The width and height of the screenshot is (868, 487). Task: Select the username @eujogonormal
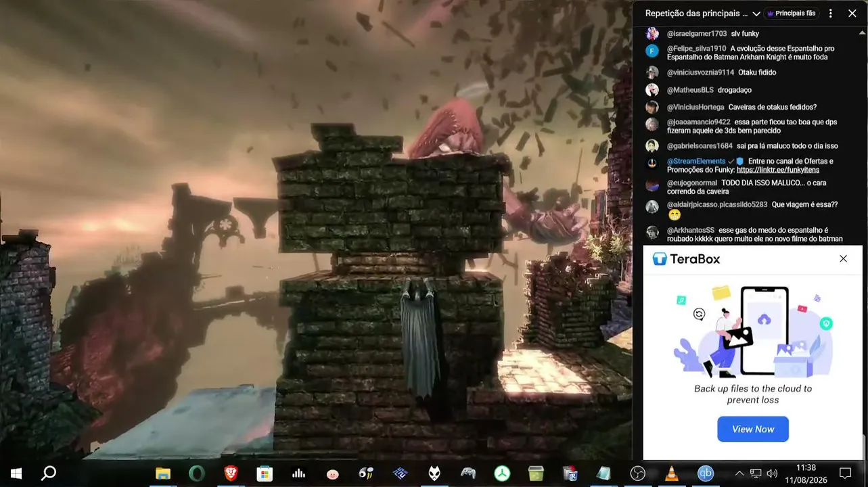tap(692, 183)
